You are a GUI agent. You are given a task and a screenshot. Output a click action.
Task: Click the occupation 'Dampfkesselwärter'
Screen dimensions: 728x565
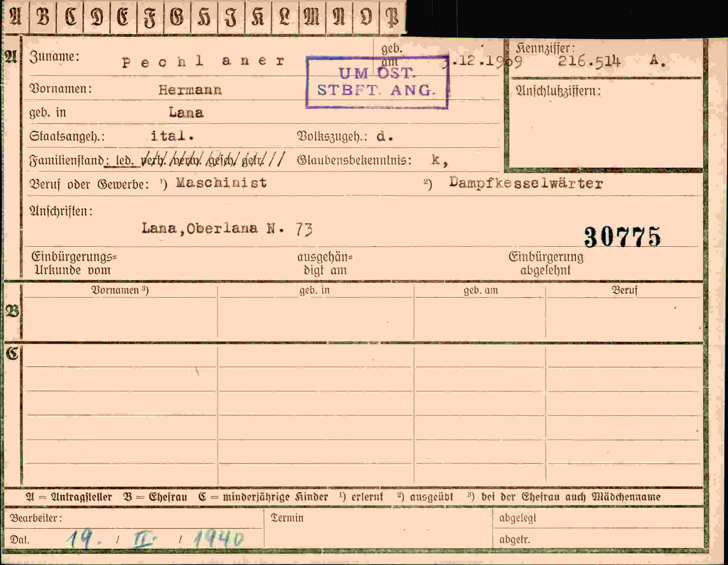(x=526, y=183)
